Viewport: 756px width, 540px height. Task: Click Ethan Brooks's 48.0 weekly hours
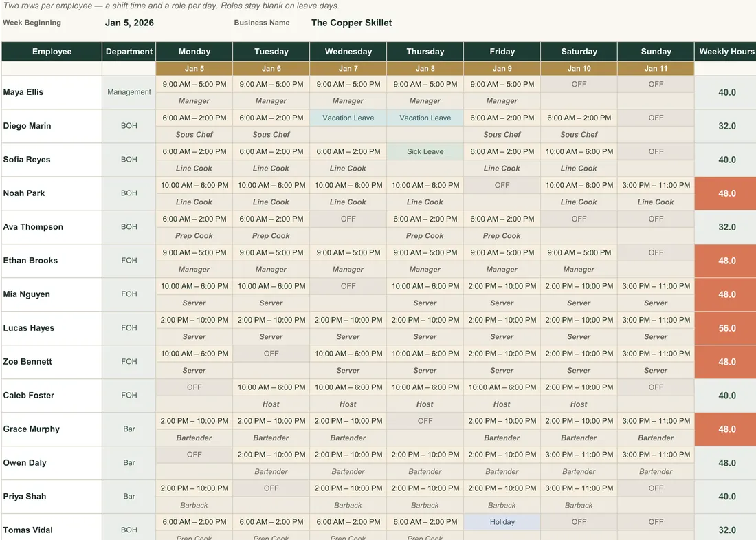pos(726,261)
